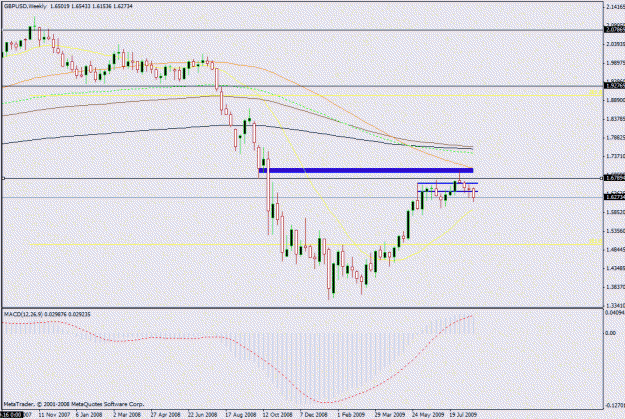Click the 11 Nov 2007 date label
This screenshot has height=419, width=625.
(54, 415)
